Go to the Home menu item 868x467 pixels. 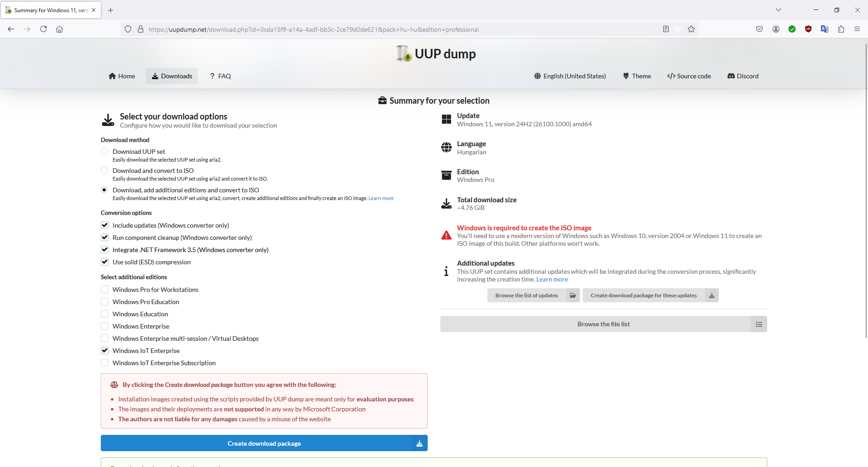(122, 76)
